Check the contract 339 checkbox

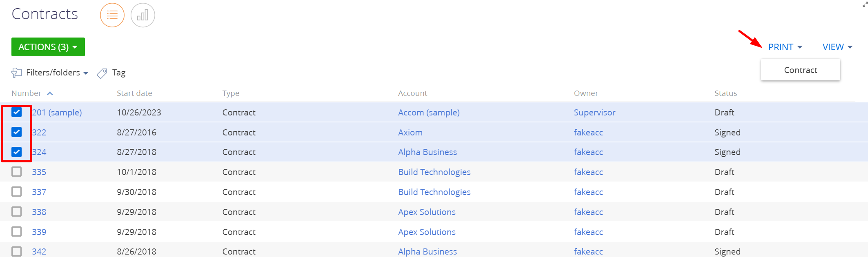pyautogui.click(x=17, y=232)
